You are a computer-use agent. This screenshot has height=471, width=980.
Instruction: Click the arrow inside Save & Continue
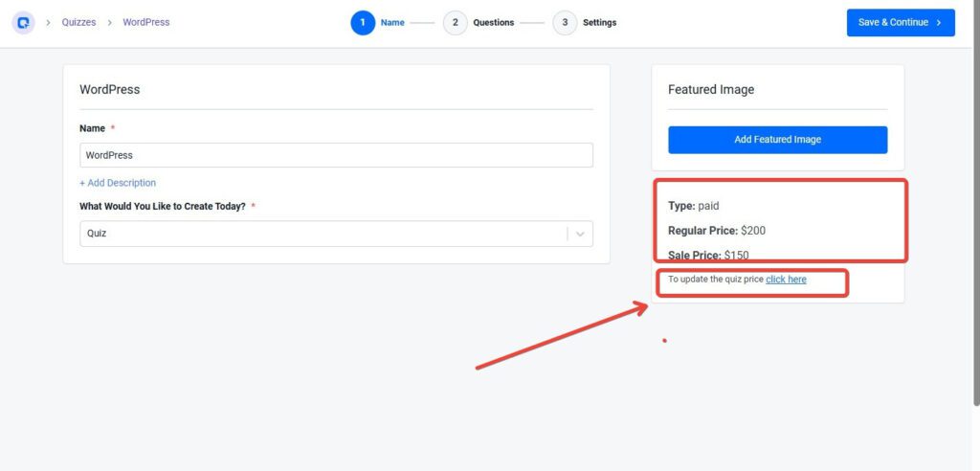[x=939, y=23]
